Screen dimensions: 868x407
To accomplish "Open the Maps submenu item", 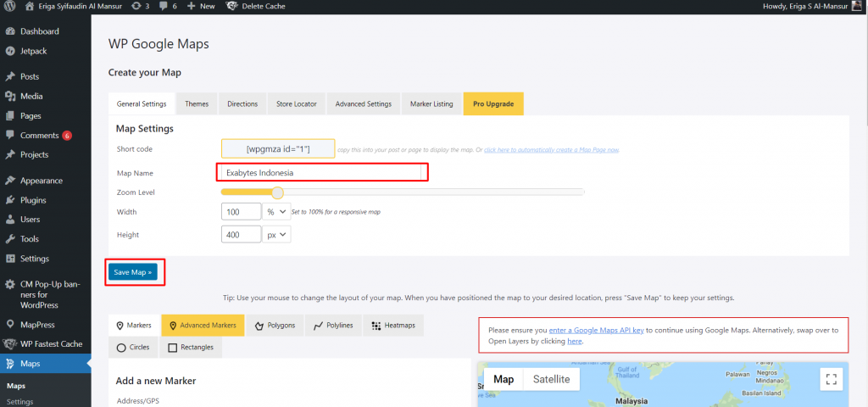I will click(x=16, y=386).
